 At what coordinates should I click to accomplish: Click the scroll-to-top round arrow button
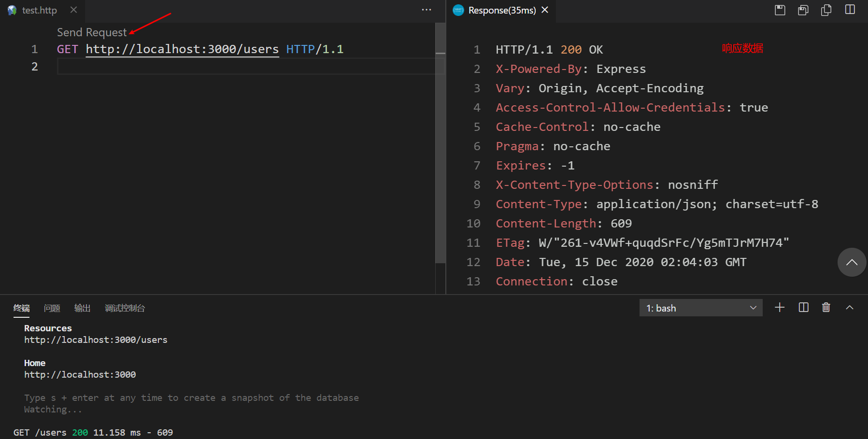[852, 262]
